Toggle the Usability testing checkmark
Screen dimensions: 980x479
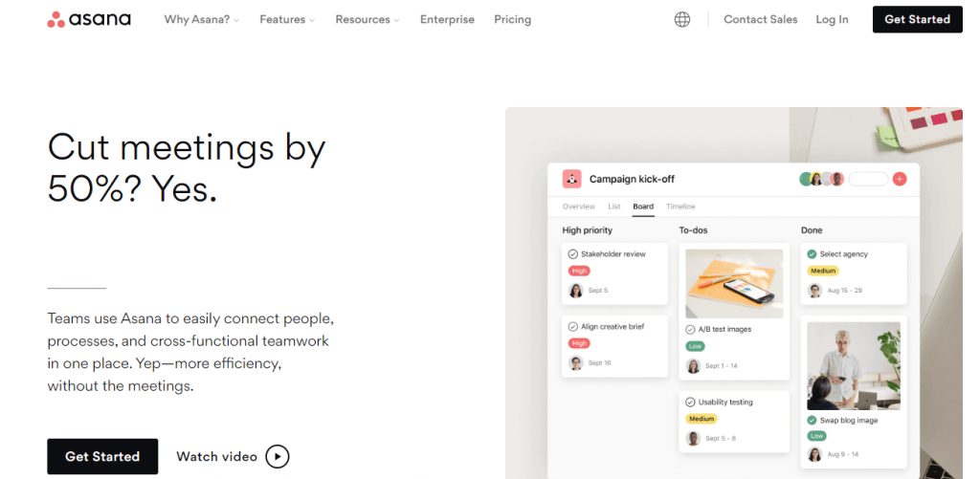click(x=690, y=403)
